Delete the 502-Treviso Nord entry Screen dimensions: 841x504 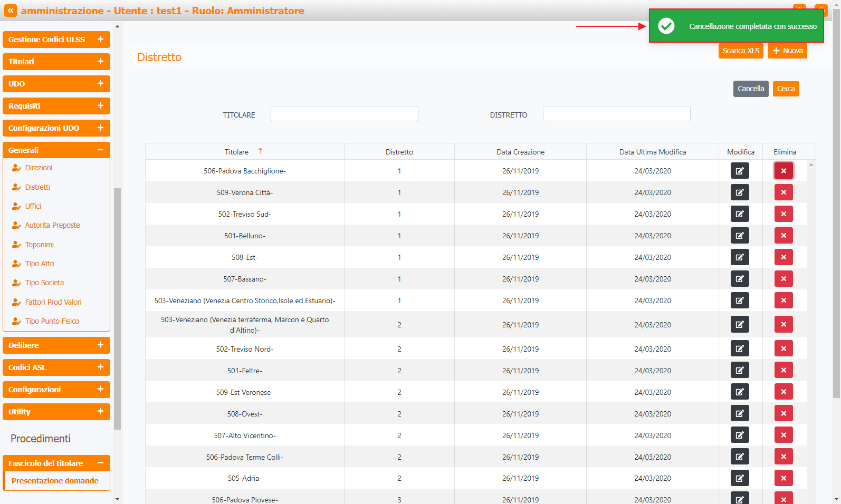pos(783,348)
